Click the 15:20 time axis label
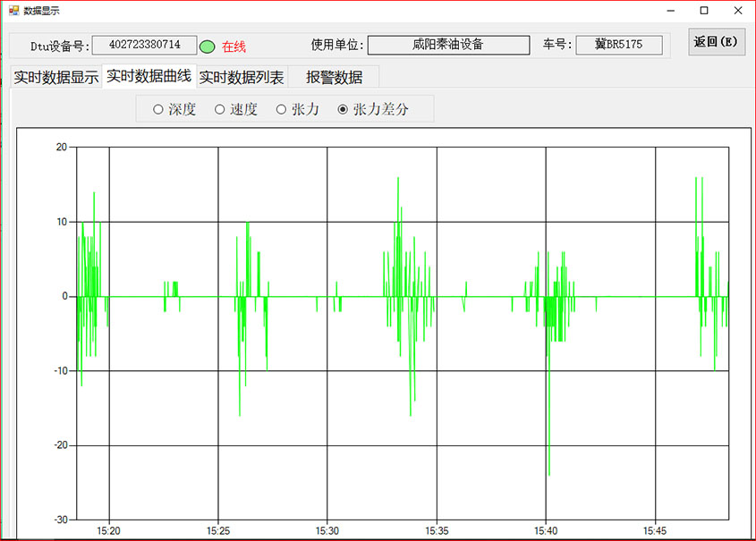756x541 pixels. (107, 529)
